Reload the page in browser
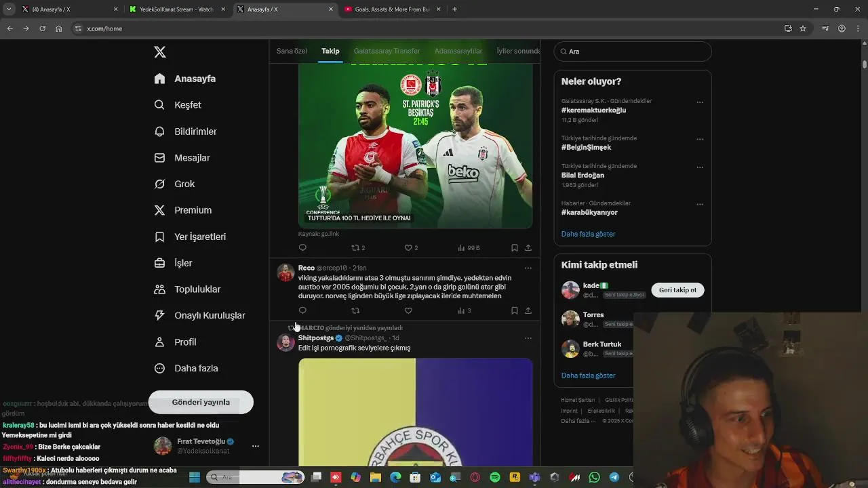Image resolution: width=868 pixels, height=488 pixels. [x=42, y=28]
